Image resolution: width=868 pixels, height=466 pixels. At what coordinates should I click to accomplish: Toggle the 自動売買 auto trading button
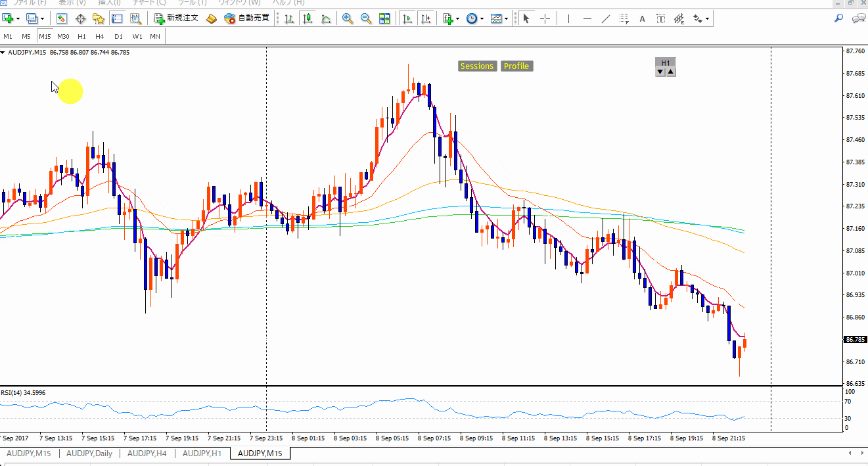tap(247, 18)
